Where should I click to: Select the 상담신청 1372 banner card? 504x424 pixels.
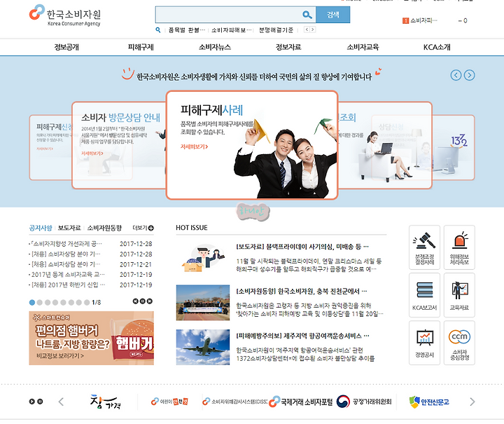(x=453, y=147)
